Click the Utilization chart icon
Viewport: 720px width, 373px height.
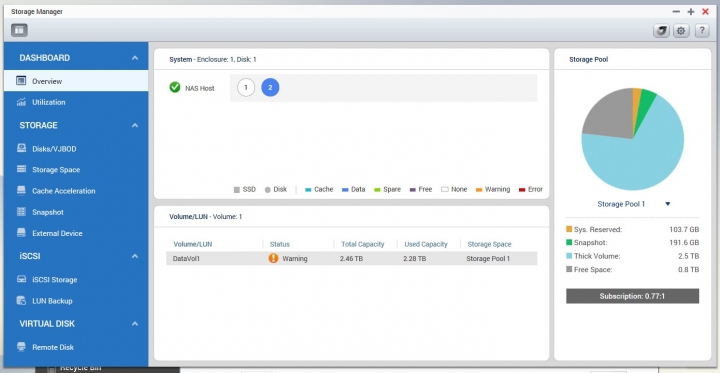coord(21,102)
